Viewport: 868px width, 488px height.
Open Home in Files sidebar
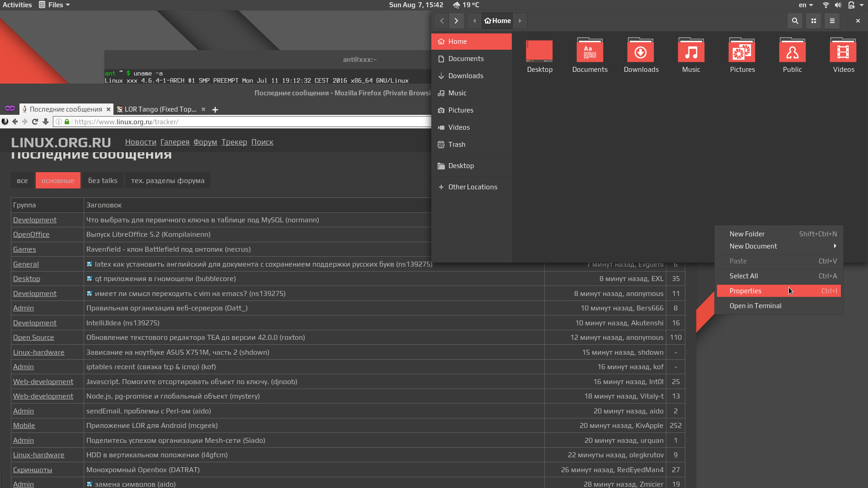pos(472,42)
